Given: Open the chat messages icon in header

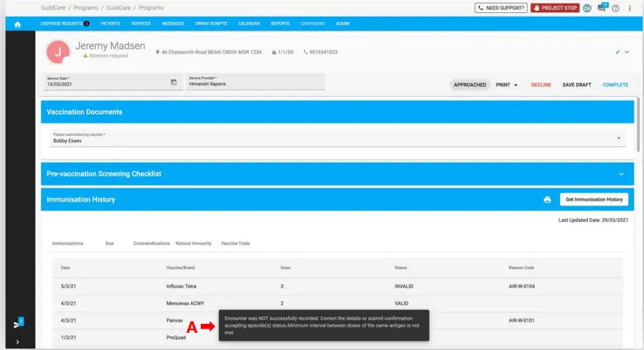Looking at the screenshot, I should [x=602, y=8].
